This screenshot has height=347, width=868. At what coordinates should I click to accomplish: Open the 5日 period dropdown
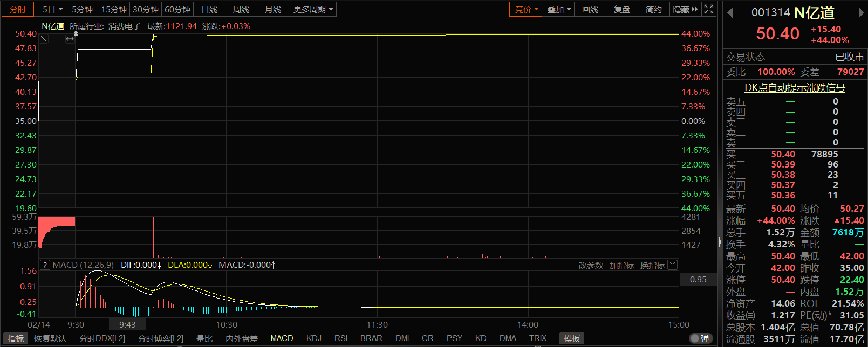click(x=52, y=9)
